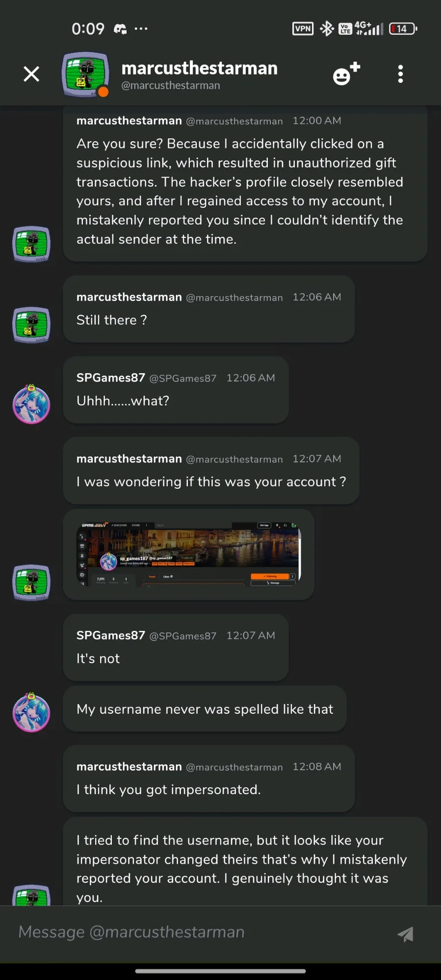
Task: Open the shared profile screenshot thumbnail
Action: tap(189, 554)
